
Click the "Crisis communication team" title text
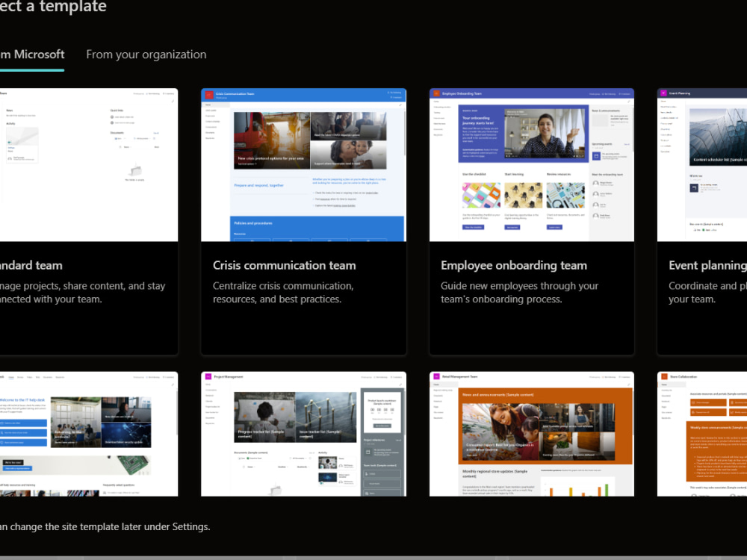[x=284, y=265]
